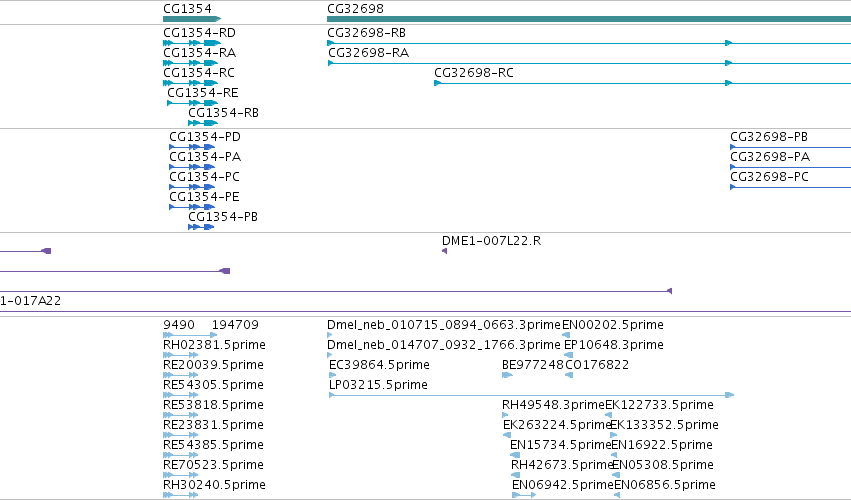Click the EN06942.5prime label
The image size is (851, 500).
(x=563, y=485)
